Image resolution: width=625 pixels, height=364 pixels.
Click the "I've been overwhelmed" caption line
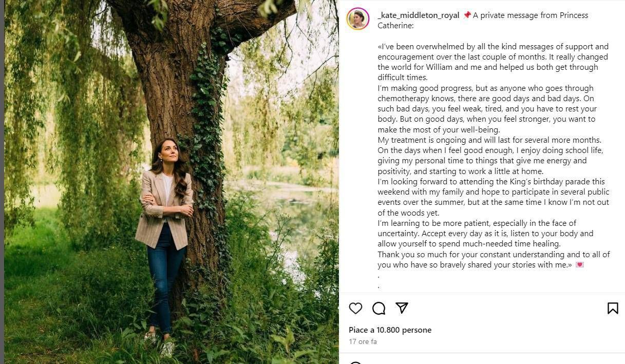point(493,47)
